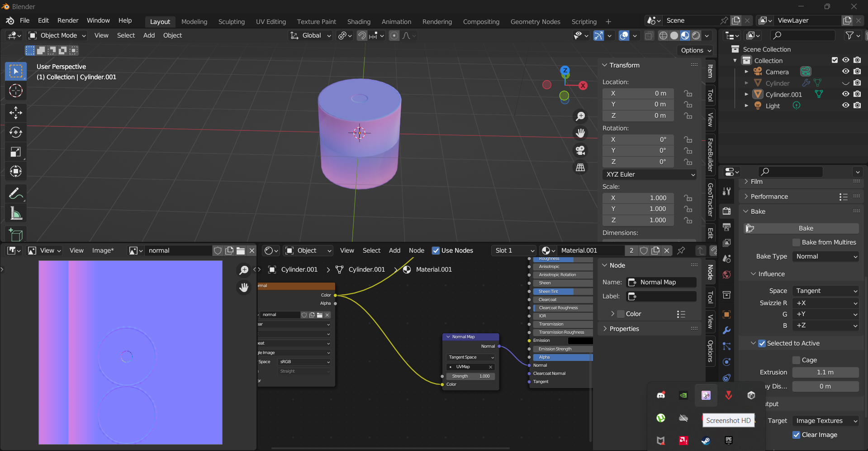Open the XYZ Euler rotation mode dropdown
868x451 pixels.
point(649,174)
